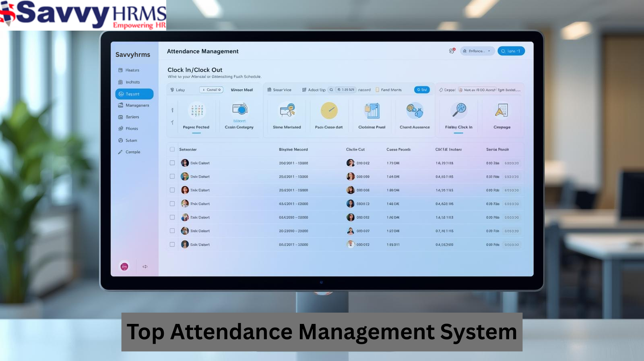Open Managaners in the sidebar

coord(134,106)
